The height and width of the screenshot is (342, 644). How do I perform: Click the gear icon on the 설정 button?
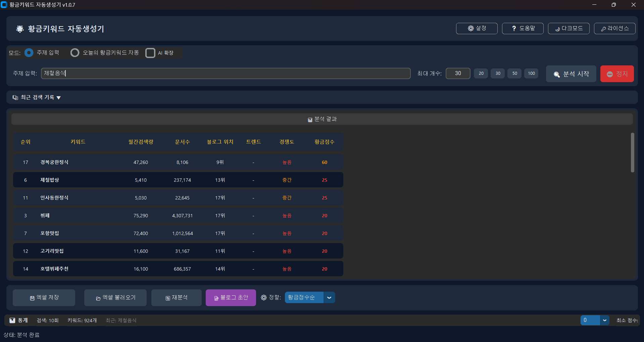pyautogui.click(x=471, y=28)
